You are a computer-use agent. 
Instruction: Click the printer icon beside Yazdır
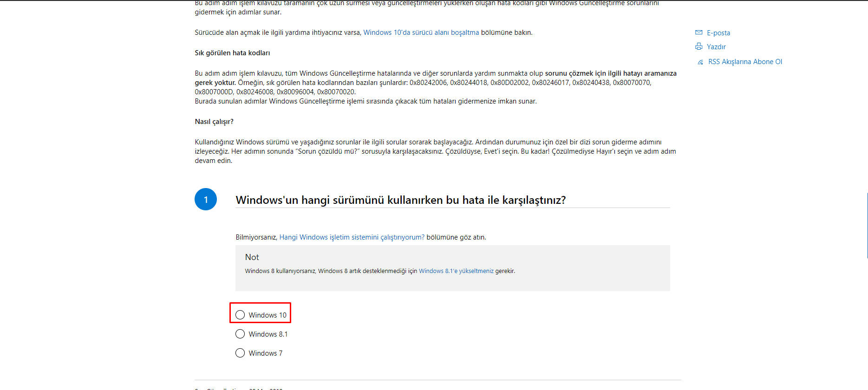pos(698,46)
